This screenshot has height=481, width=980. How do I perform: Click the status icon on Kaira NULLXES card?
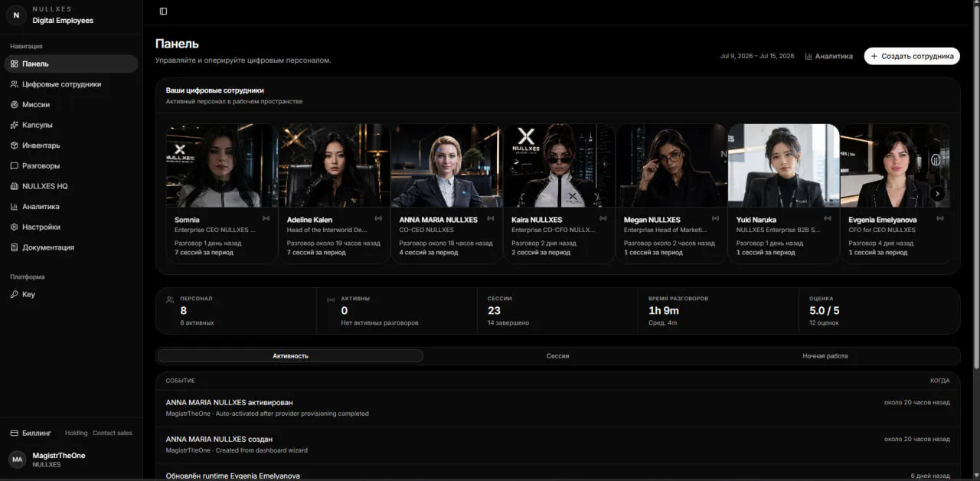pos(603,219)
